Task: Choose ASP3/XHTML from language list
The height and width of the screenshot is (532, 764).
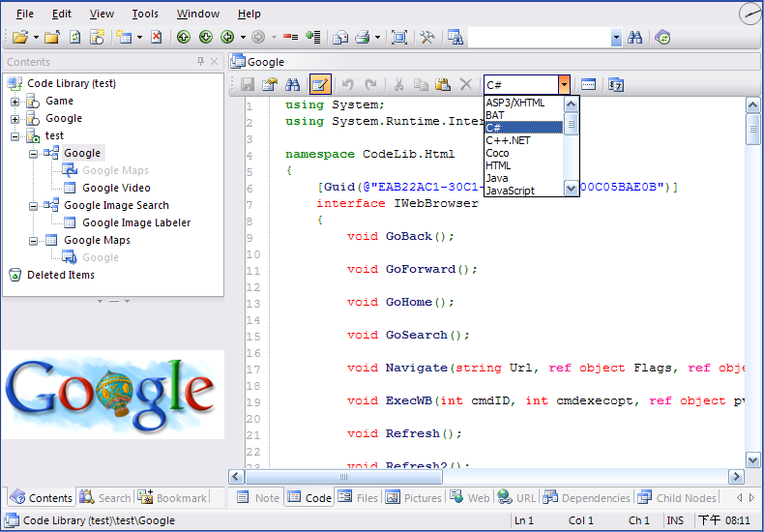Action: 523,103
